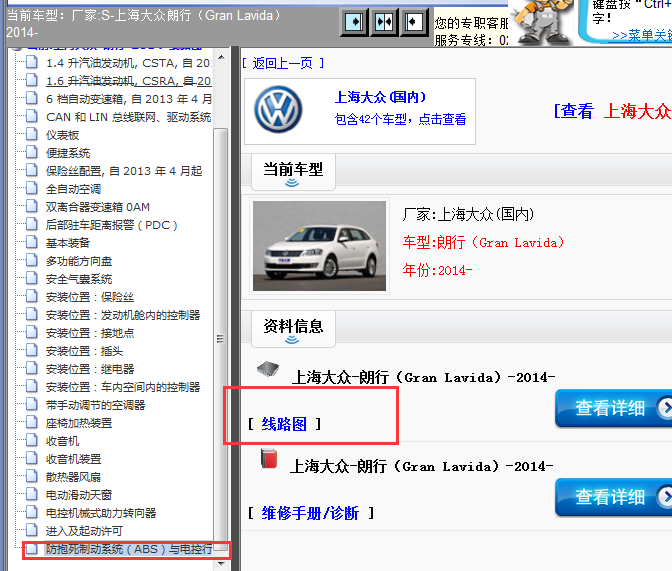Click document icon next to 仪表板
Screen dimensions: 672x571
(31, 135)
